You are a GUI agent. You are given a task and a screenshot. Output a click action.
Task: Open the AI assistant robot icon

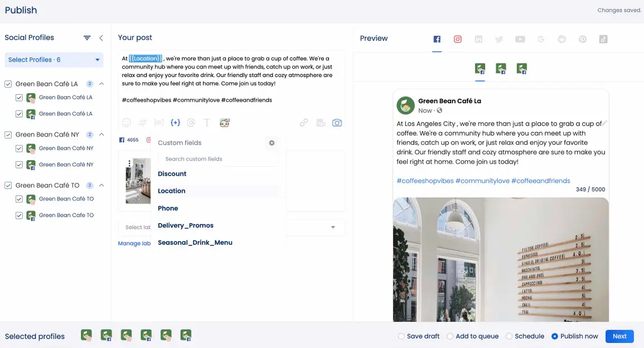tap(225, 122)
